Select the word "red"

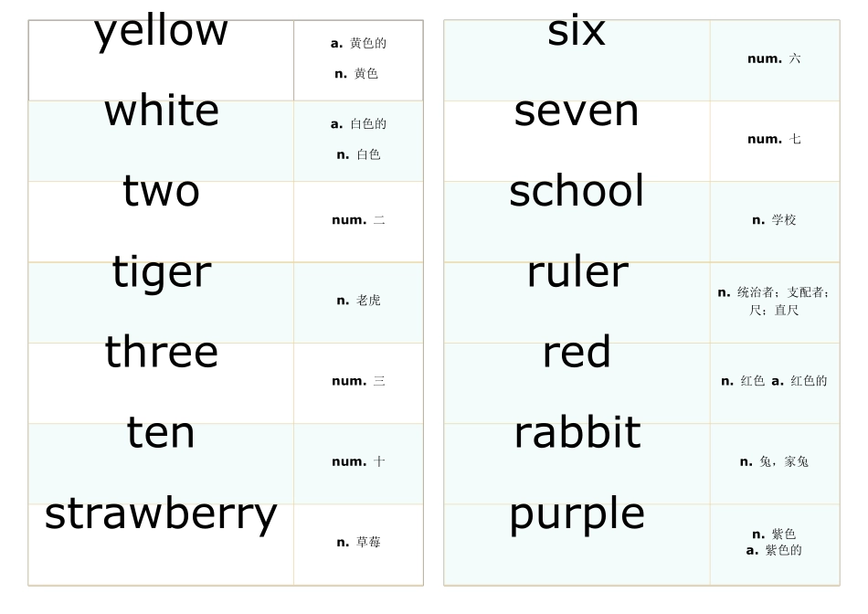[577, 353]
